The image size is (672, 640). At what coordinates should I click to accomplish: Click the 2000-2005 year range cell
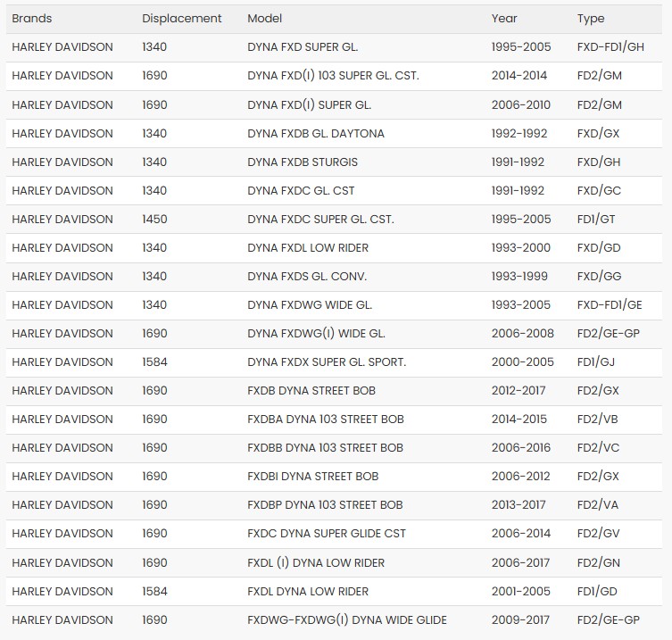pos(522,362)
